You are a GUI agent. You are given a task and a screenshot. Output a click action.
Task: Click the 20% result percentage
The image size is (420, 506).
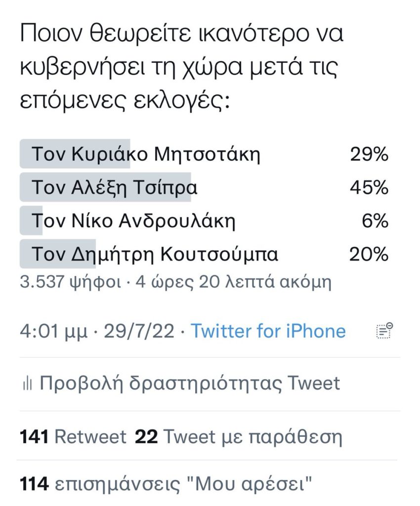[x=369, y=254]
